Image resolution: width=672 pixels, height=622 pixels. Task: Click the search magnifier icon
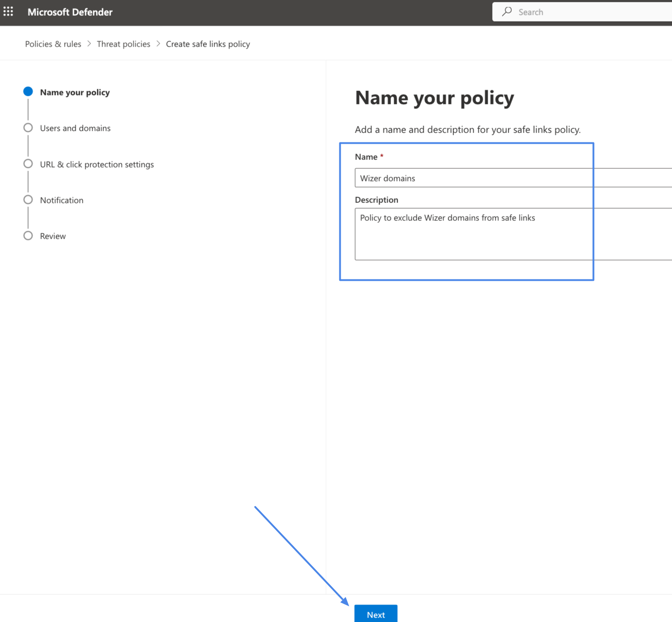tap(506, 12)
